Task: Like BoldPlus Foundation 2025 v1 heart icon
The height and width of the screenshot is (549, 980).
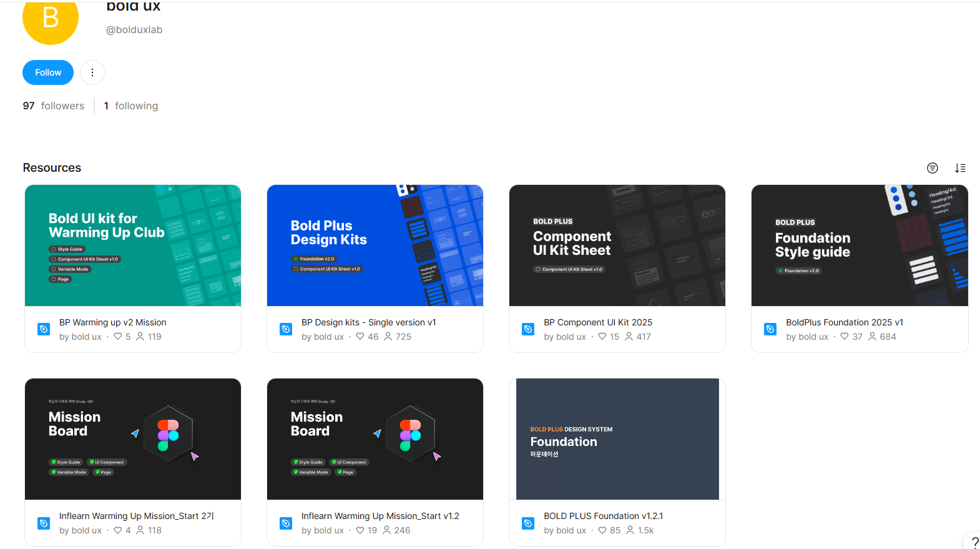Action: (x=845, y=337)
